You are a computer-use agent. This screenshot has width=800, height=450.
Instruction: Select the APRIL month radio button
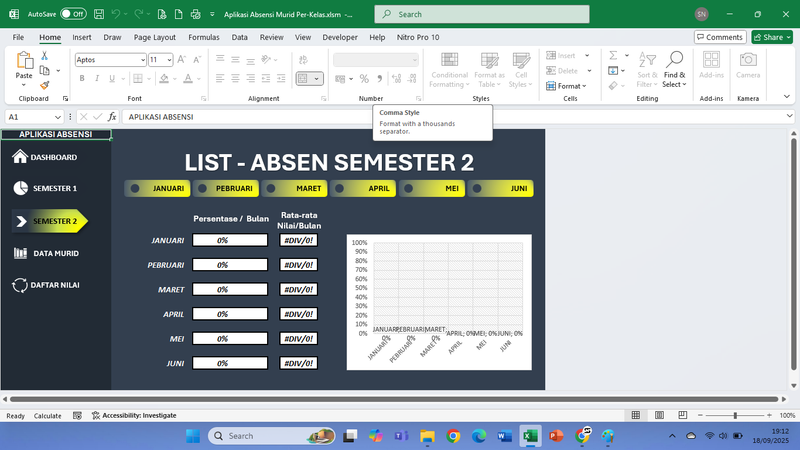click(339, 188)
